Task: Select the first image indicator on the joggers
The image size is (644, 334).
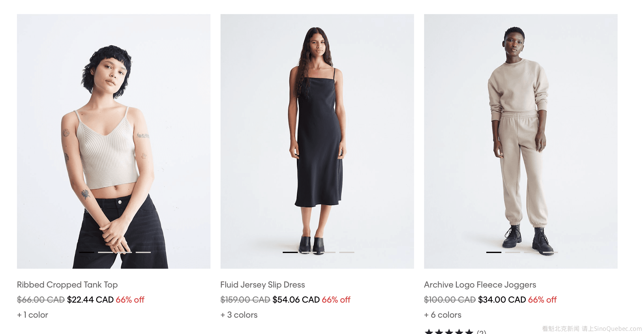Action: pyautogui.click(x=494, y=252)
